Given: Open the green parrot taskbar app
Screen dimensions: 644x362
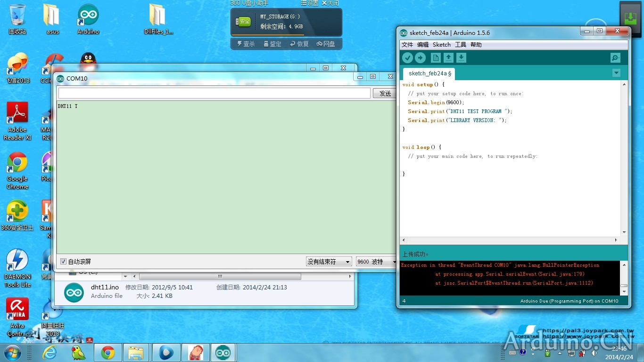Looking at the screenshot, I should (x=78, y=352).
